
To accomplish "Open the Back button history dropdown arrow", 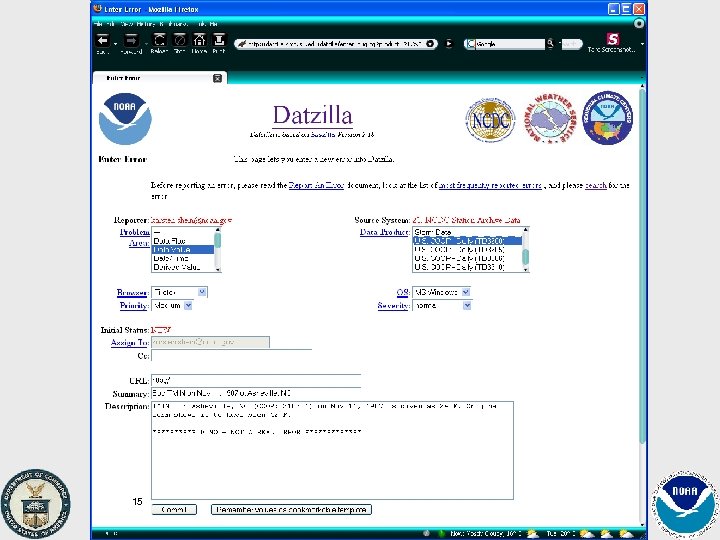I will pyautogui.click(x=115, y=44).
